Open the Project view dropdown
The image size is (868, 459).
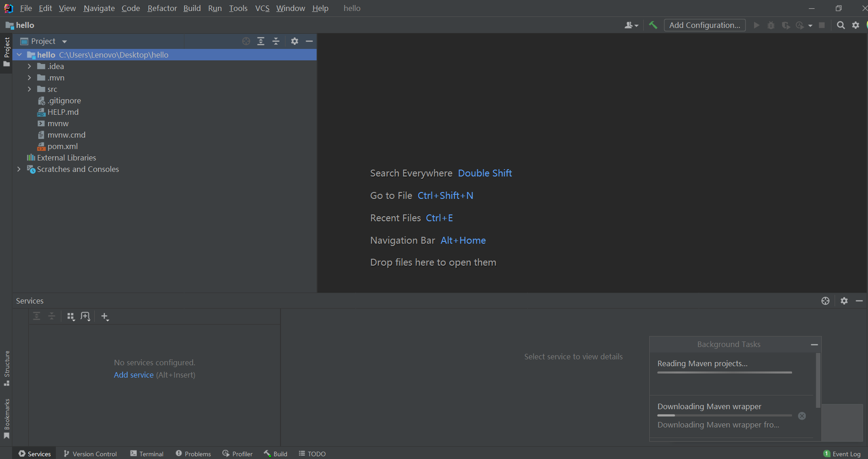(x=65, y=42)
